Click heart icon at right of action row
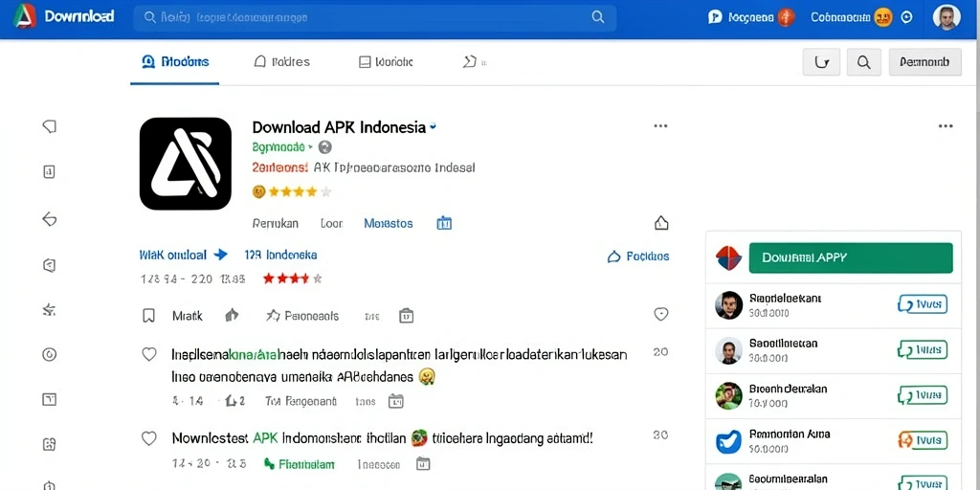Screen dimensions: 980x490 [x=660, y=314]
